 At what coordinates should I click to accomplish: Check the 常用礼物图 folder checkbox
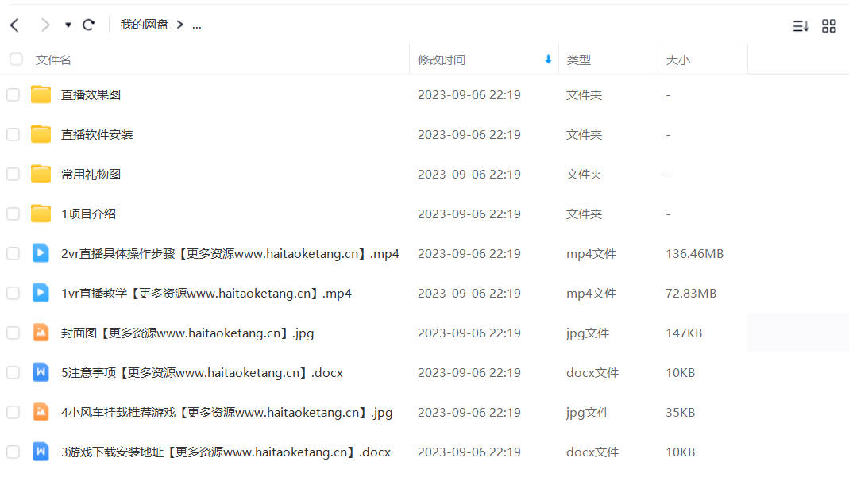click(x=13, y=175)
